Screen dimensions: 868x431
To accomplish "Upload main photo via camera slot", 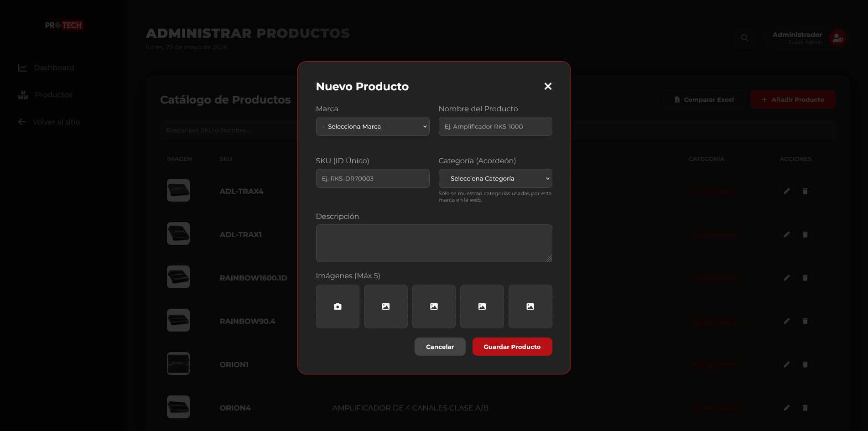I will (x=338, y=306).
